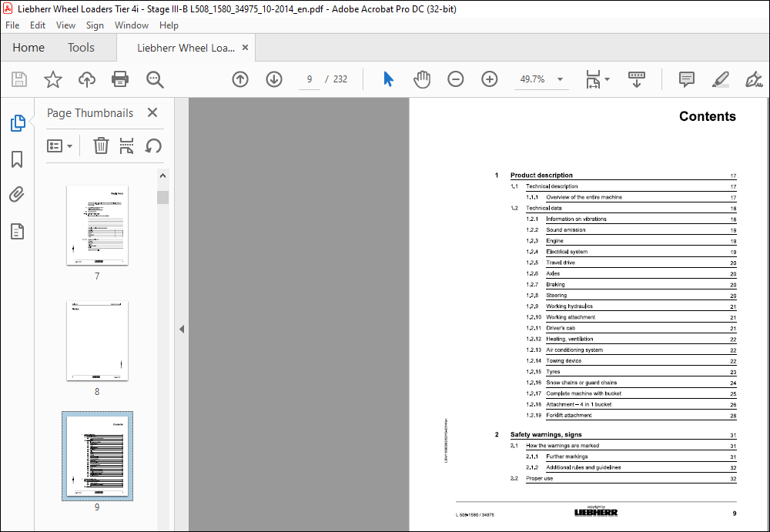This screenshot has width=770, height=532.
Task: Select page 9 thumbnail
Action: 97,457
